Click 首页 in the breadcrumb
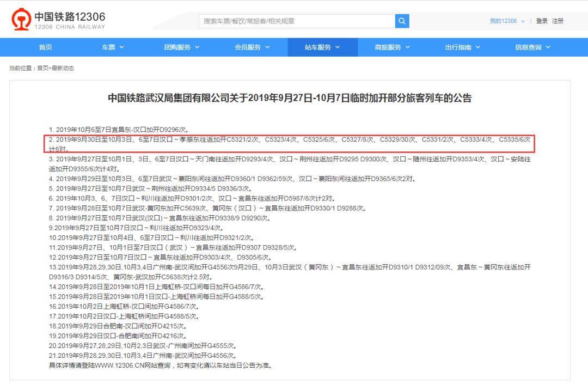The height and width of the screenshot is (384, 588). point(42,68)
